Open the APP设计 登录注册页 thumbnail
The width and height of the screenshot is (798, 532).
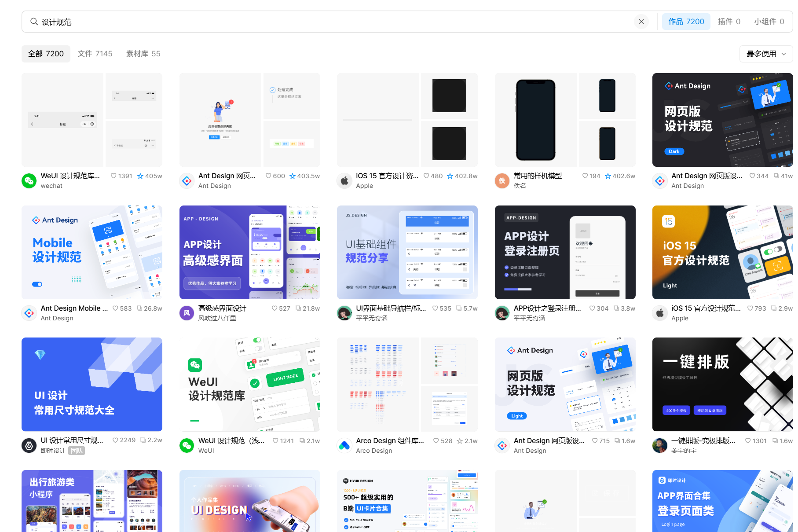565,252
